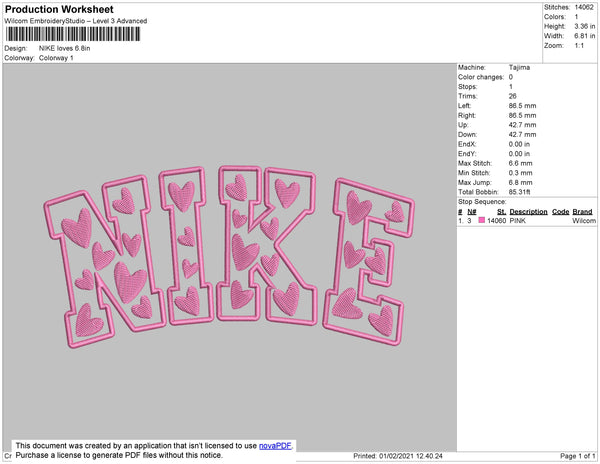The width and height of the screenshot is (600, 464).
Task: Click the 'Brand' column header
Action: tap(582, 212)
